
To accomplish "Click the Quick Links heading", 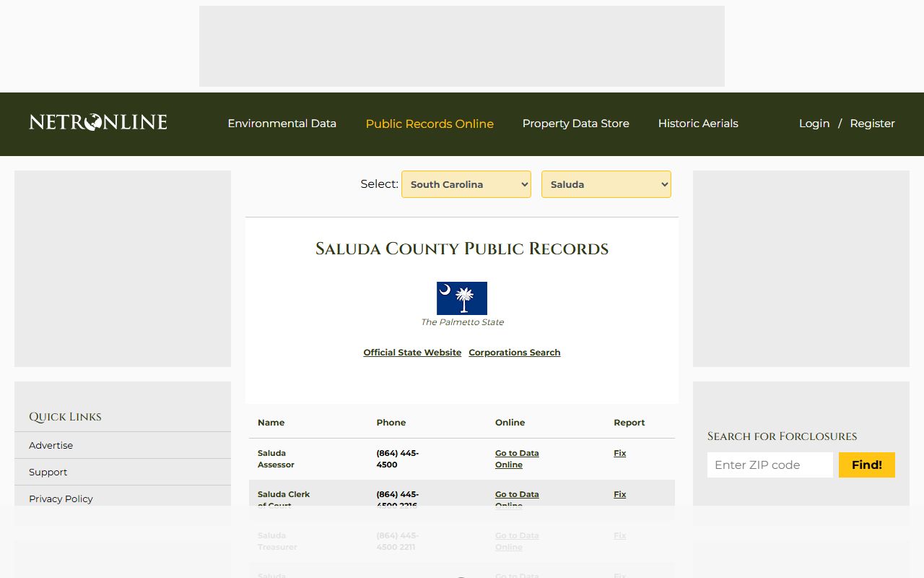I will pos(65,417).
